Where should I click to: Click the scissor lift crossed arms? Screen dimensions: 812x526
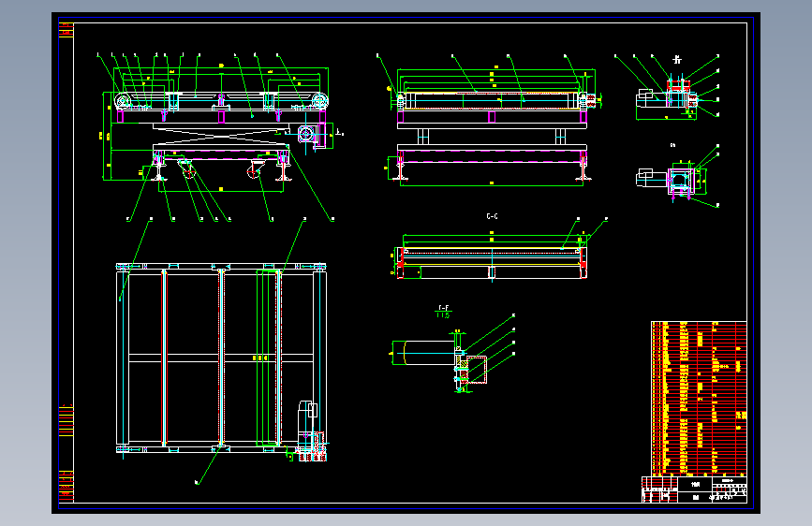[221, 136]
